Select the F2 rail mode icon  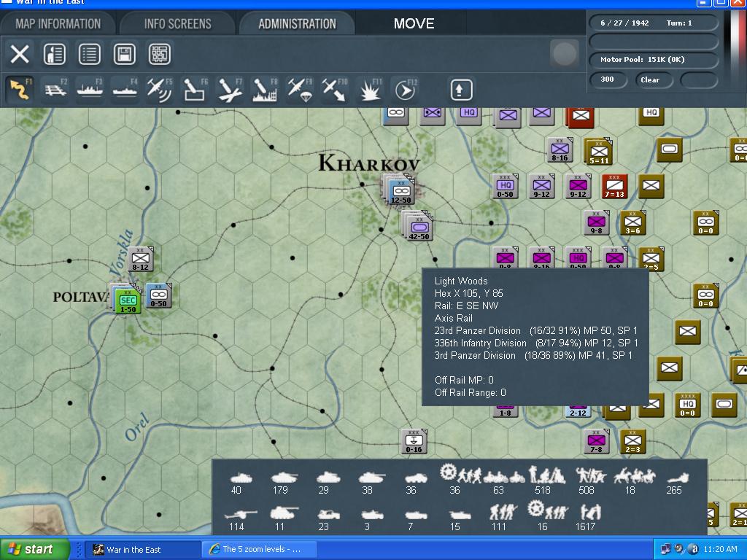[x=55, y=90]
